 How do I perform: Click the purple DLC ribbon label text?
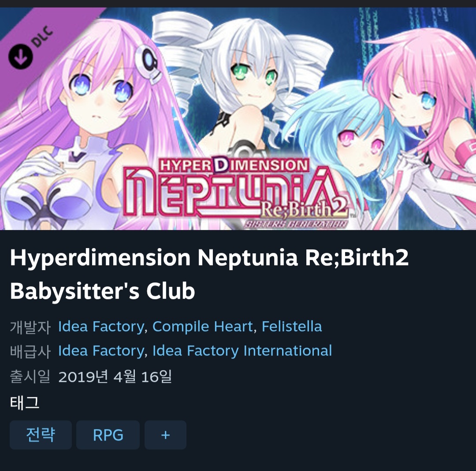click(42, 36)
